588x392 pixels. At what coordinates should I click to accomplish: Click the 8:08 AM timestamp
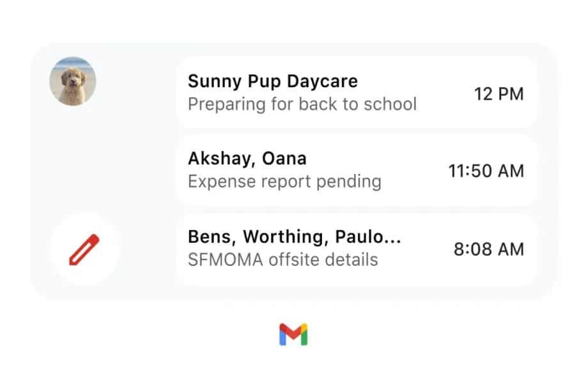coord(489,248)
